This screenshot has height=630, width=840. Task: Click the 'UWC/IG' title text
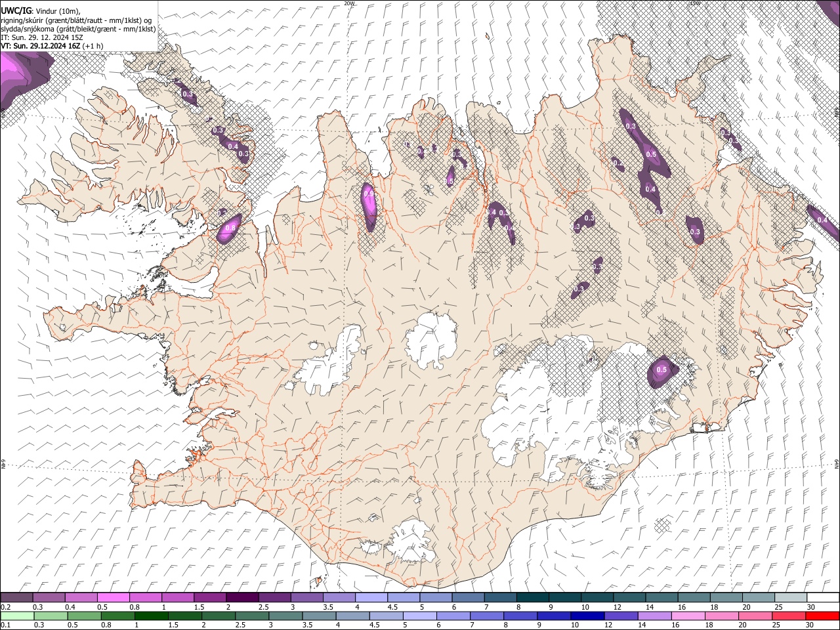(16, 10)
